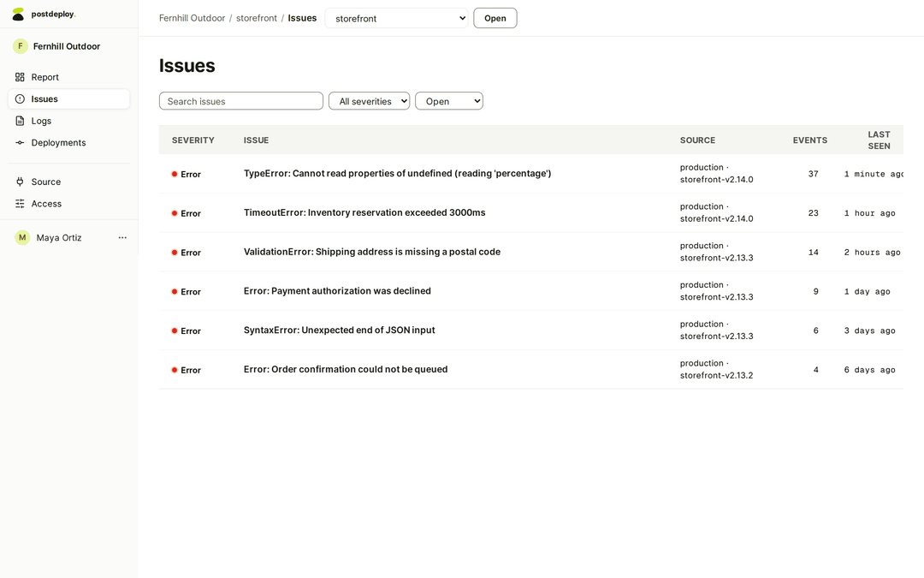Open SyntaxError: Unexpected end of JSON input
Image resolution: width=924 pixels, height=578 pixels.
coord(340,331)
